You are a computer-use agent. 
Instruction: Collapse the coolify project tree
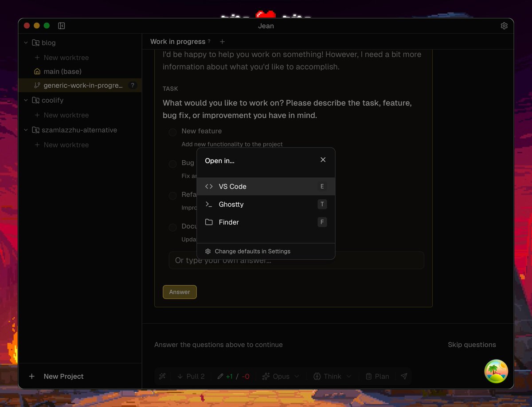click(x=26, y=100)
